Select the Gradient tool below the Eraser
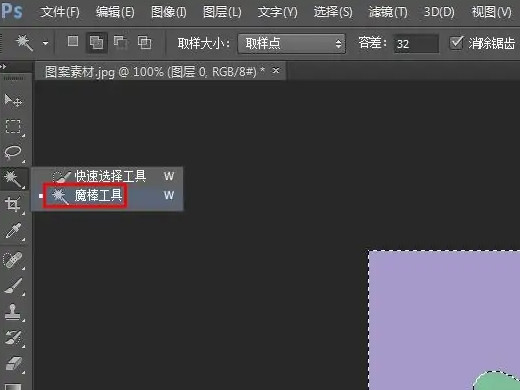520x390 pixels. pos(13,386)
